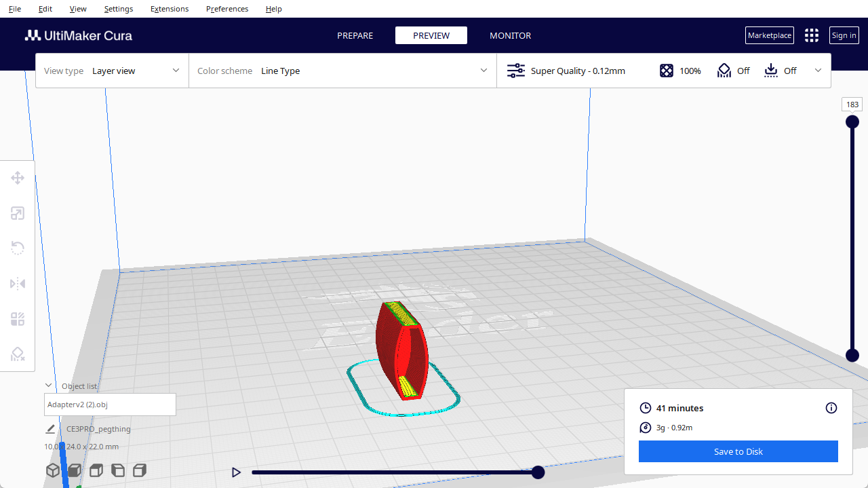Open the Edit menu

(45, 9)
